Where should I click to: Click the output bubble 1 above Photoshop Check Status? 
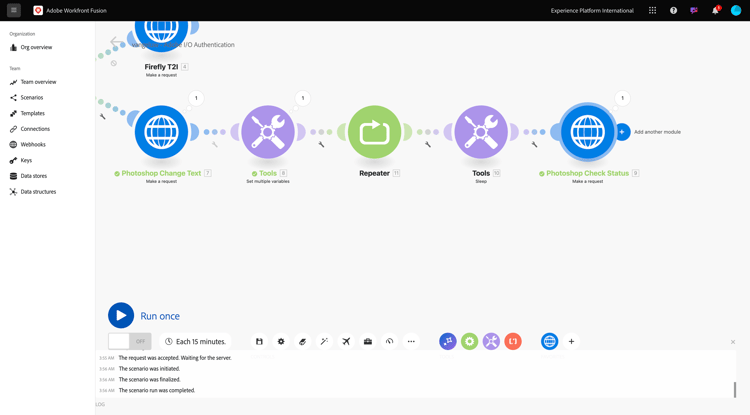click(622, 98)
